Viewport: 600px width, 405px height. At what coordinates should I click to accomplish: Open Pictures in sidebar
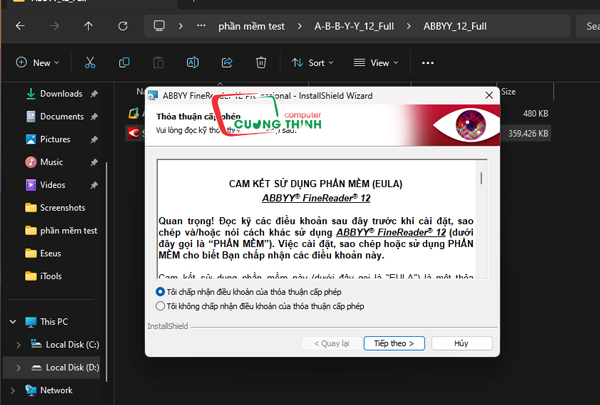click(55, 139)
